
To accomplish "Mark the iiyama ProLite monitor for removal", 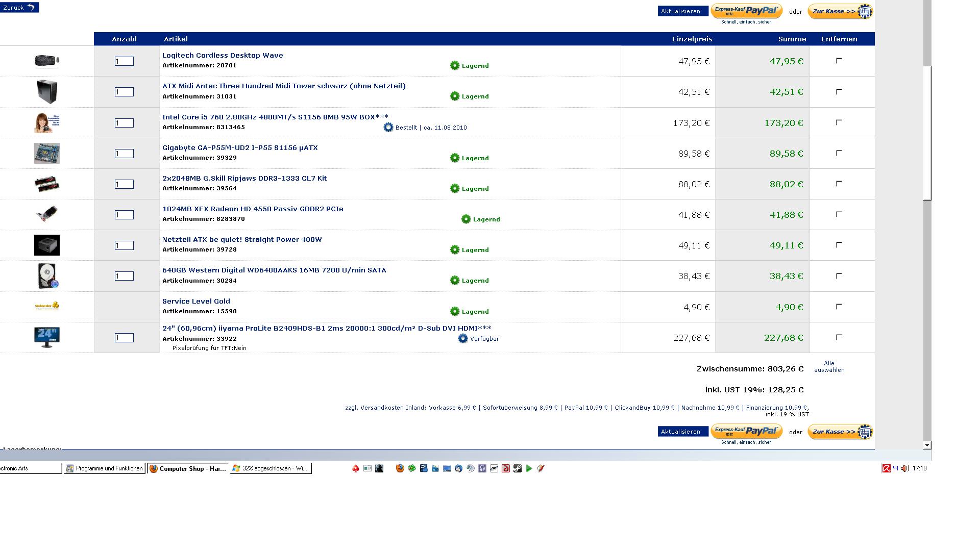I will click(x=839, y=337).
